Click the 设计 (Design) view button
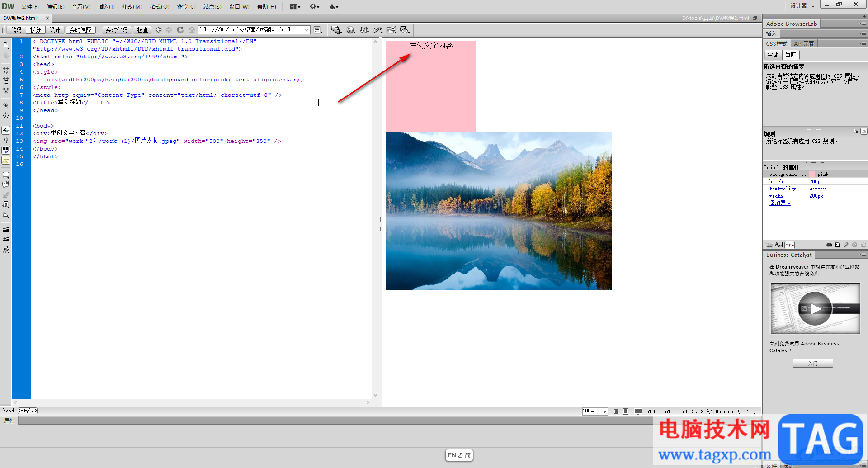 [x=55, y=30]
